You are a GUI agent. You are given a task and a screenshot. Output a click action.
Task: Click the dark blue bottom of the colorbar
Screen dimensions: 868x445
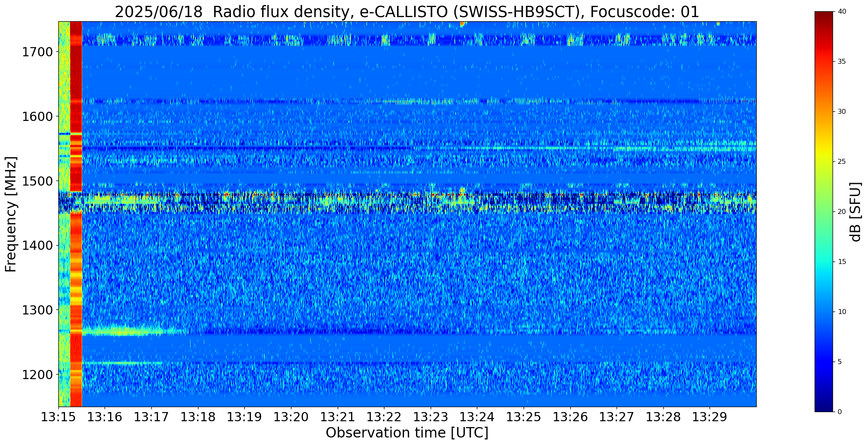(x=824, y=405)
